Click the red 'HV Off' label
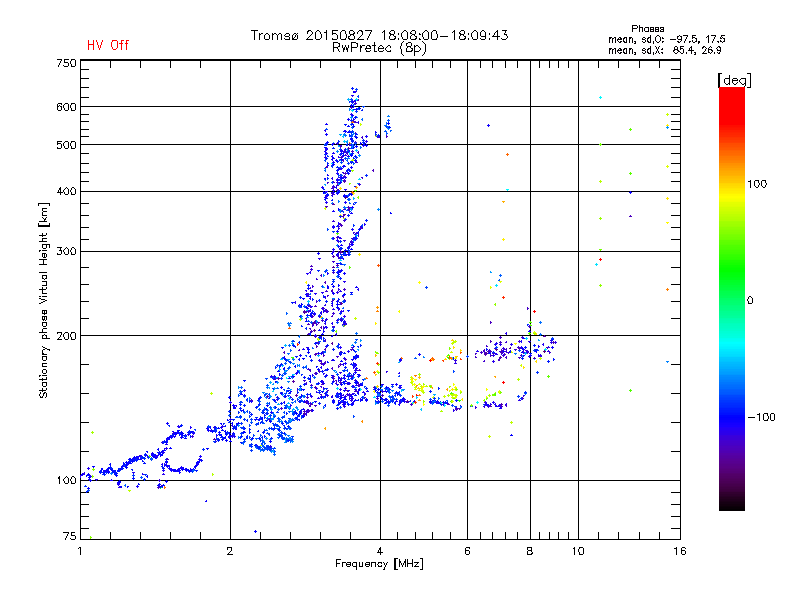Viewport: 800px width, 600px height. [108, 45]
